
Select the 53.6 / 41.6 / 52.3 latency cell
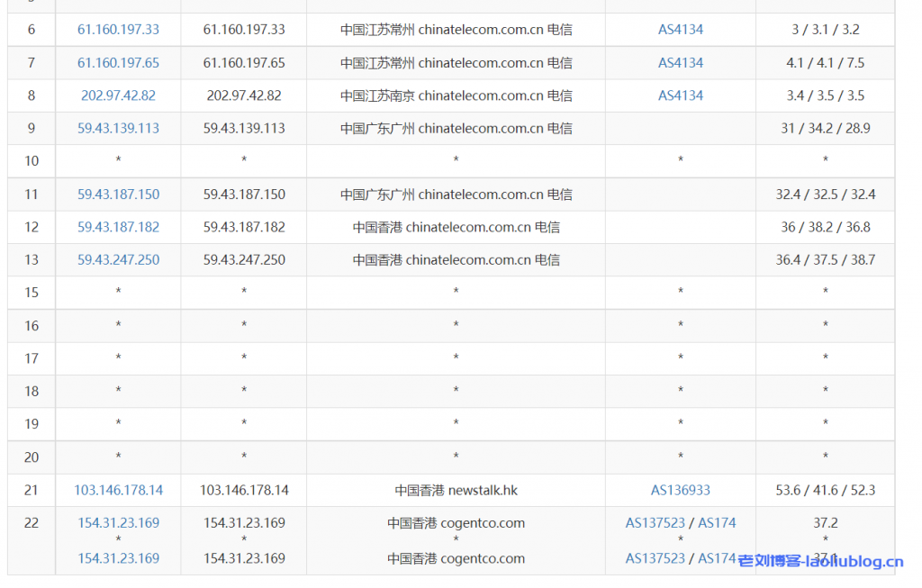(825, 491)
